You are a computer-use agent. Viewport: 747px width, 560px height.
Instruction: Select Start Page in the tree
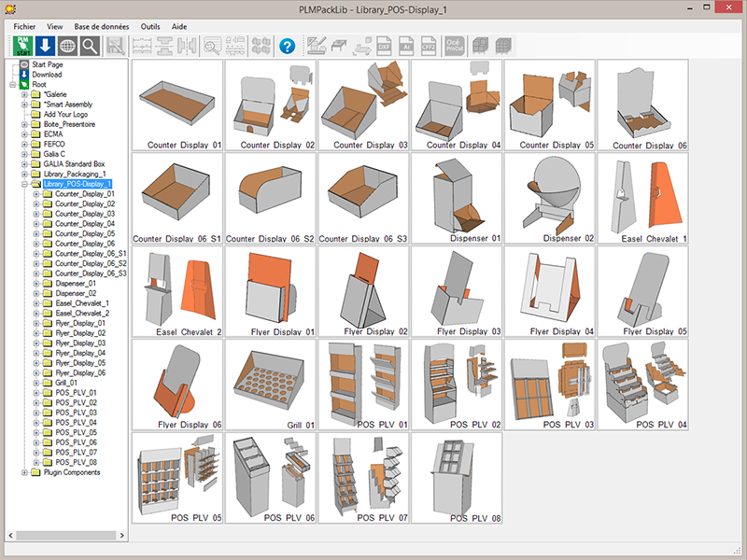48,64
